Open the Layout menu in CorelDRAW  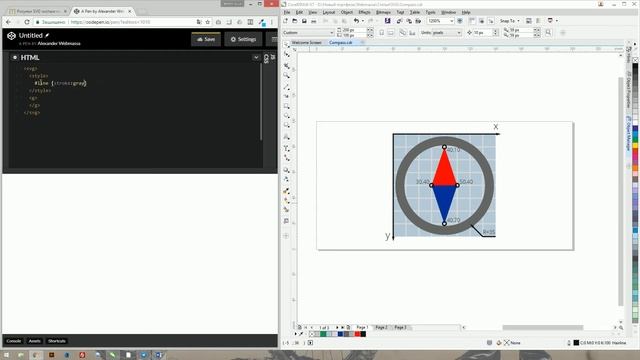click(329, 12)
